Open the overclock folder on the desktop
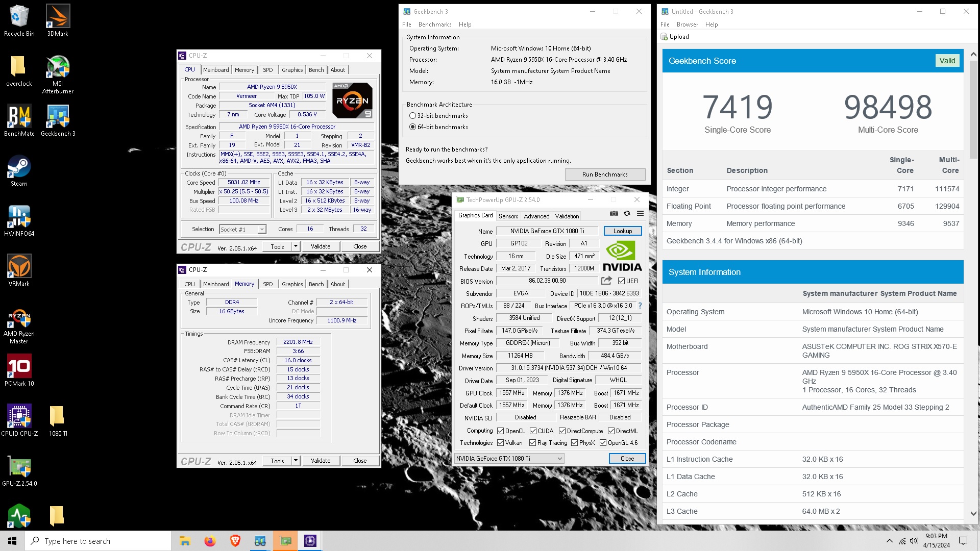 pyautogui.click(x=19, y=70)
